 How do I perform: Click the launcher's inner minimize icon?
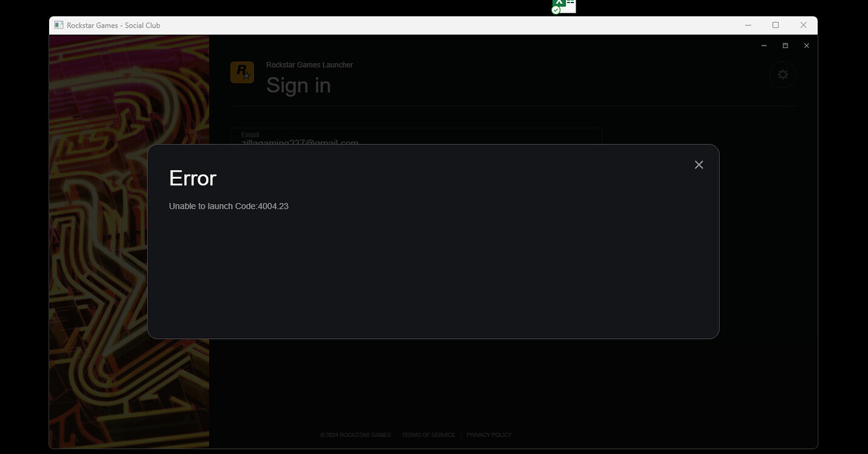pyautogui.click(x=764, y=45)
